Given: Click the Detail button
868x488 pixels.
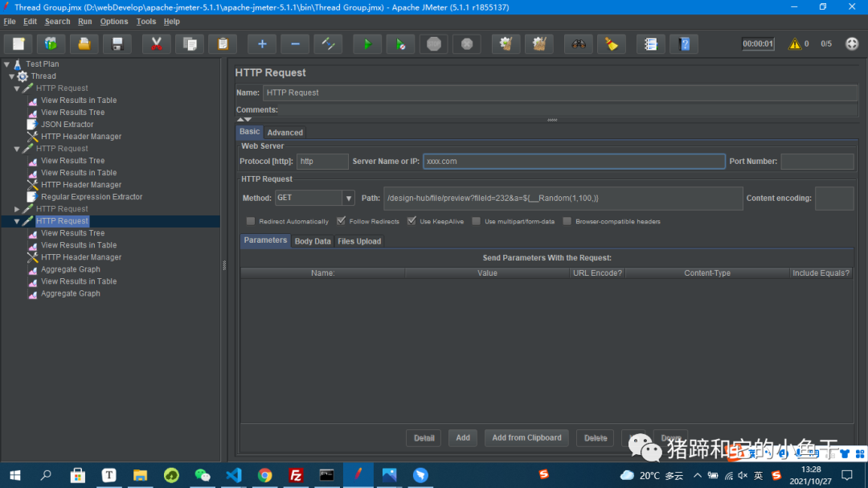Looking at the screenshot, I should pos(424,437).
